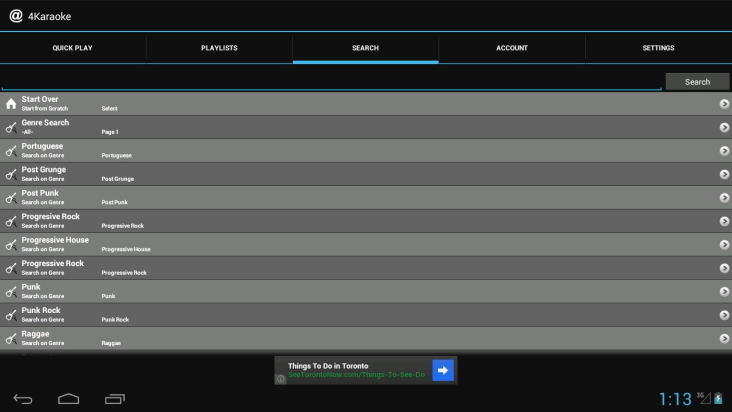Open the Progresive Rock row arrow
The image size is (732, 412).
click(x=724, y=221)
